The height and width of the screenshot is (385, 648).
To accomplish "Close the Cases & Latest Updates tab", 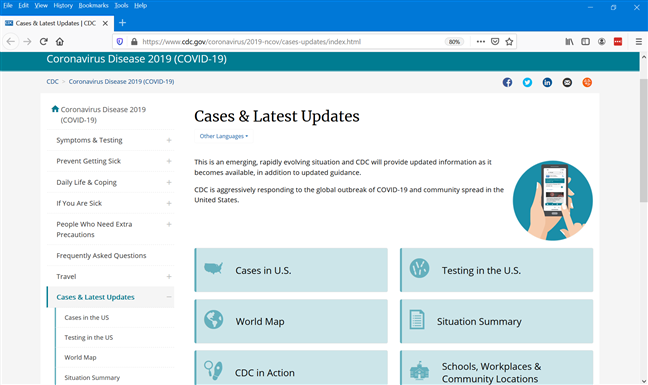I will pos(105,23).
